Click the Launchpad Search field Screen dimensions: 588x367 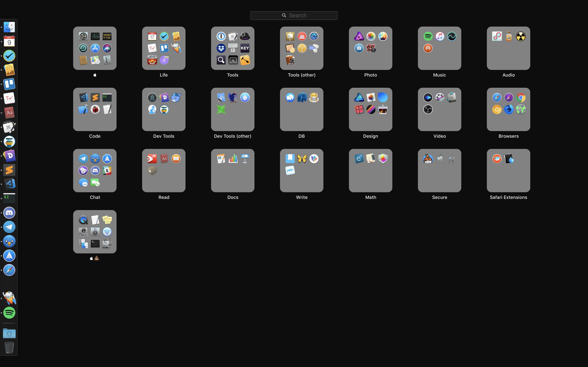[x=294, y=16]
